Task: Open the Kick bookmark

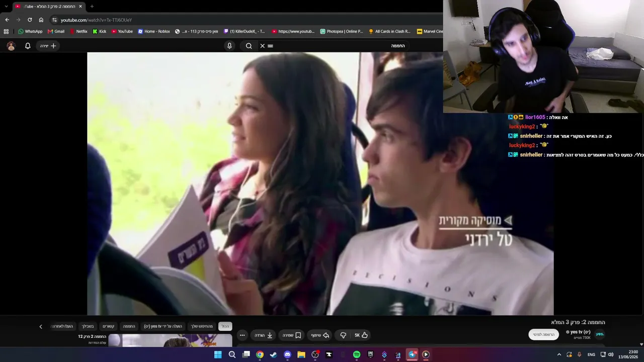Action: click(100, 31)
